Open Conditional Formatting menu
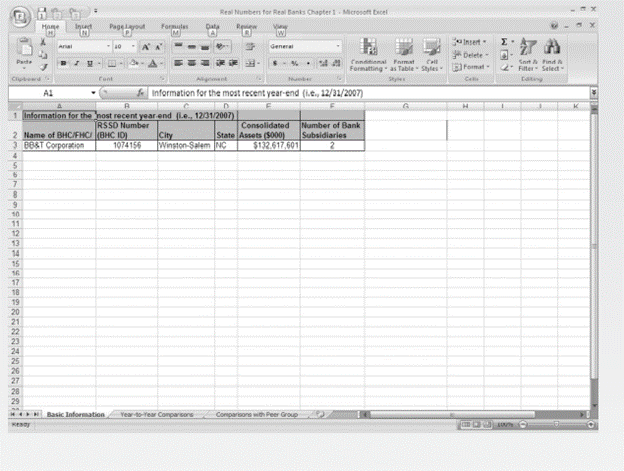The width and height of the screenshot is (624, 471). pos(369,55)
